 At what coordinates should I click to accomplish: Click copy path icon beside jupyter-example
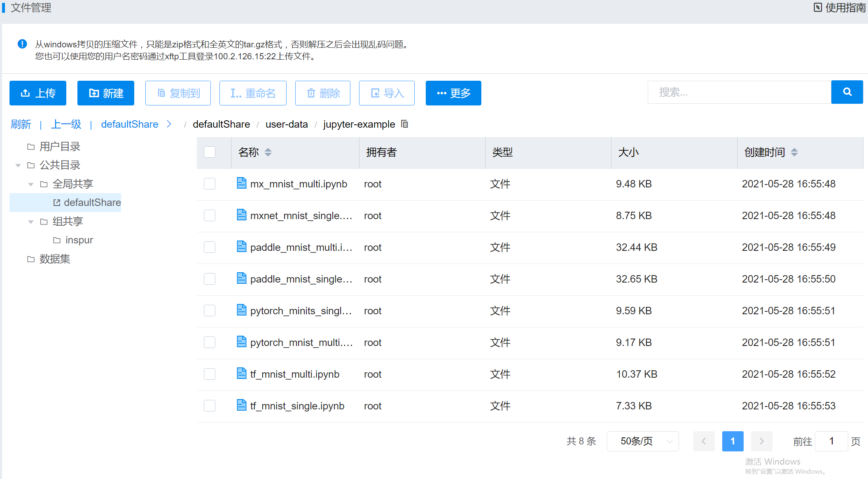404,124
